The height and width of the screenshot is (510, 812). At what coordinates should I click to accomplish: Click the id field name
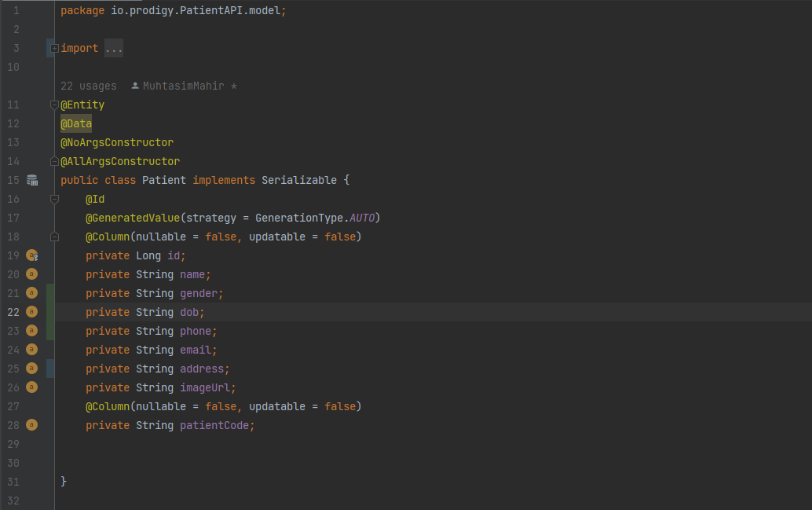[174, 256]
